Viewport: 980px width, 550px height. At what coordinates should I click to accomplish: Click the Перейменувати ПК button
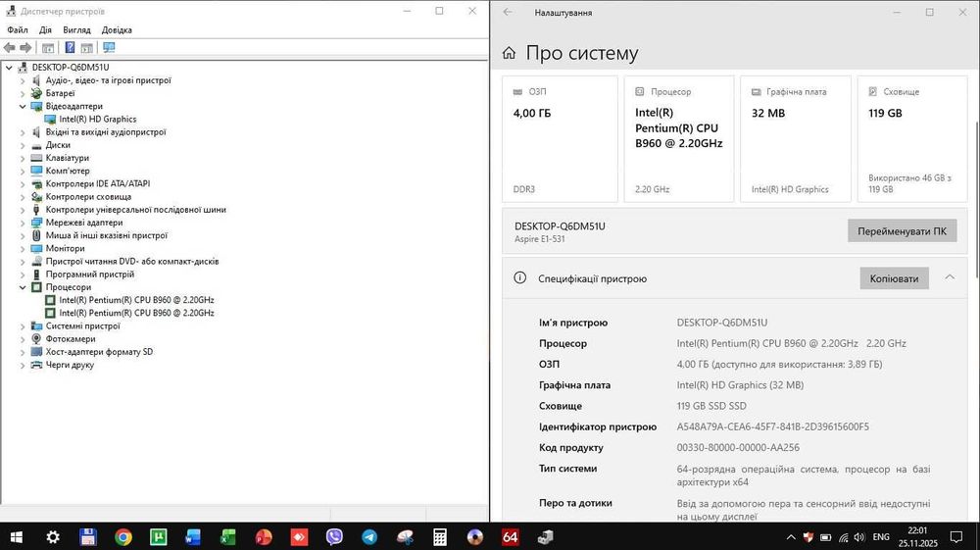pyautogui.click(x=902, y=230)
